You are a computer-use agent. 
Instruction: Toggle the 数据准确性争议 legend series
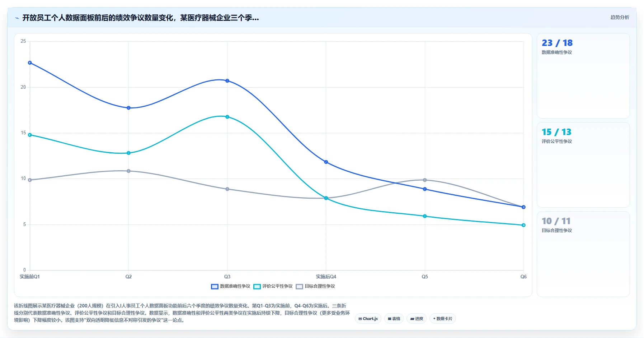231,286
